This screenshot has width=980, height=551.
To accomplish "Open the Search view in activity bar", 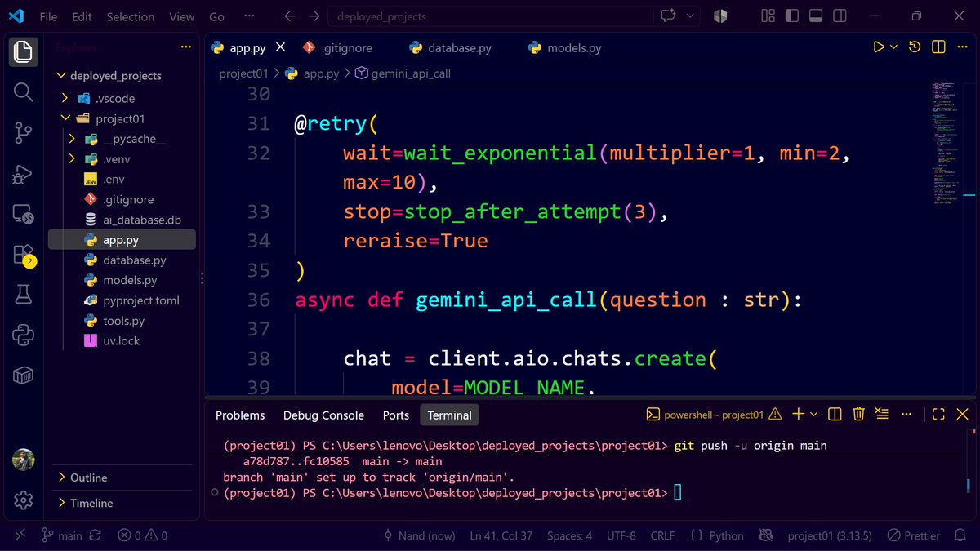I will (x=23, y=92).
